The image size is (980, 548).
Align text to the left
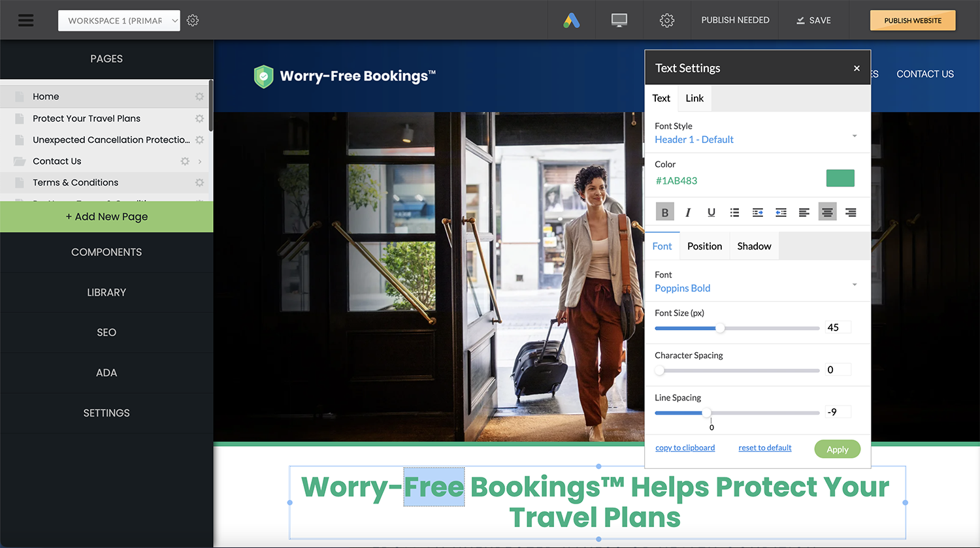point(804,212)
